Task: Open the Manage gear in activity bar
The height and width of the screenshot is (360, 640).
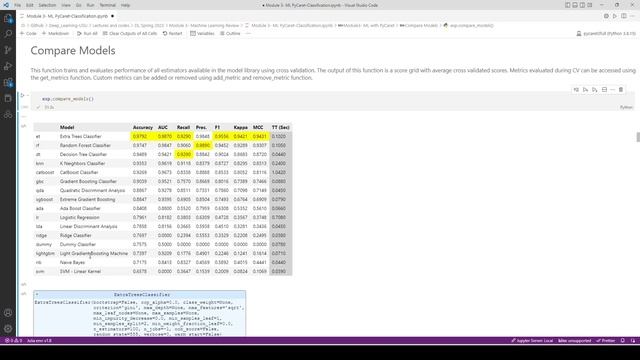Action: pos(8,329)
